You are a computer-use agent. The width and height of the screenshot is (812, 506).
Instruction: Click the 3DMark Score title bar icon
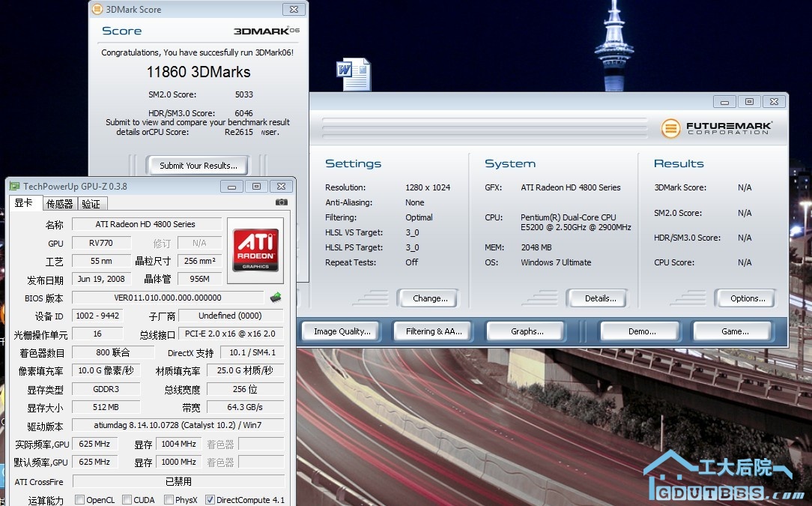pyautogui.click(x=97, y=9)
